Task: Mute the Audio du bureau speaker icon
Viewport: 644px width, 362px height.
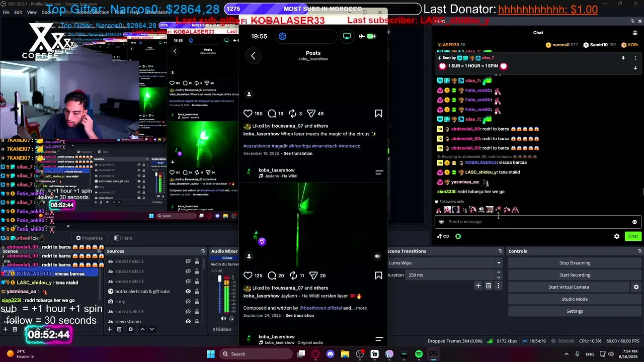Action: (223, 318)
